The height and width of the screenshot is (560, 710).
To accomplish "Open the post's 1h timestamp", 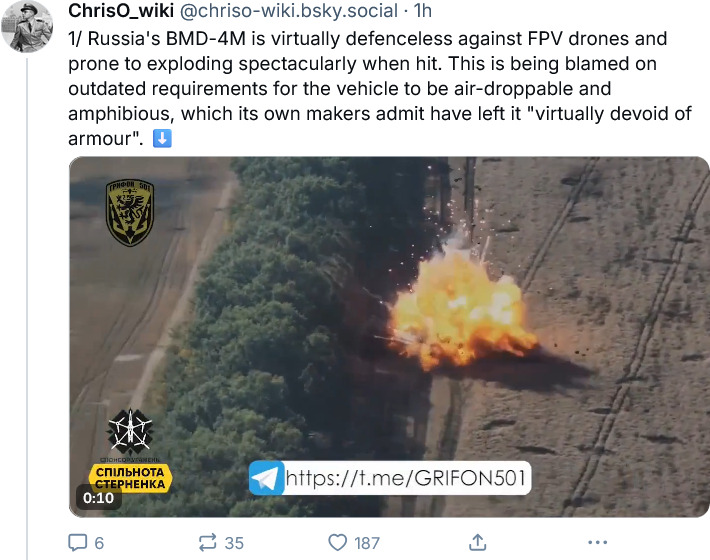I will click(x=423, y=11).
